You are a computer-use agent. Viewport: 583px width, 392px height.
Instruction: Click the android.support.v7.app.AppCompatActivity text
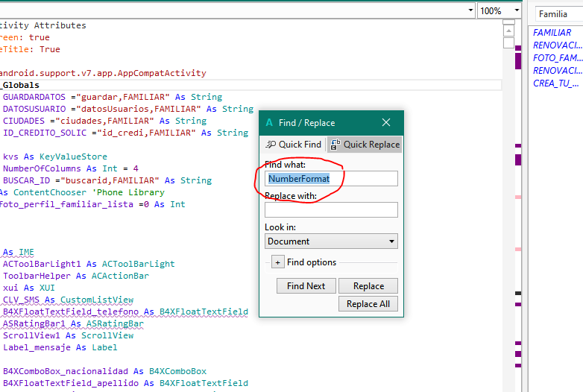point(103,73)
